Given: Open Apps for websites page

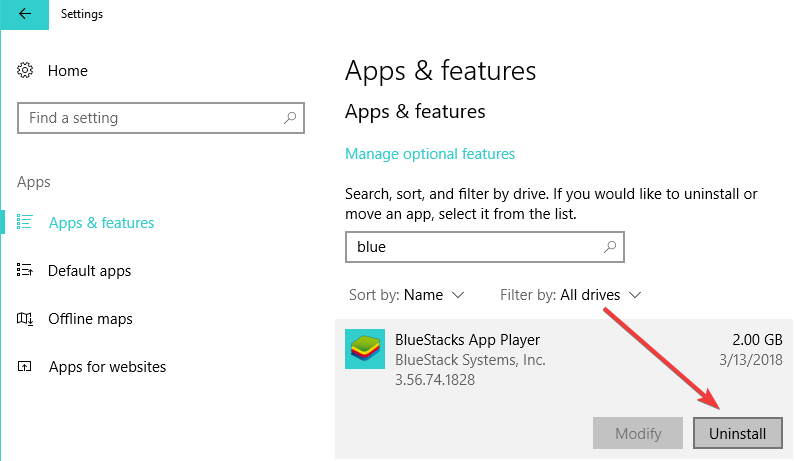Looking at the screenshot, I should pos(107,367).
